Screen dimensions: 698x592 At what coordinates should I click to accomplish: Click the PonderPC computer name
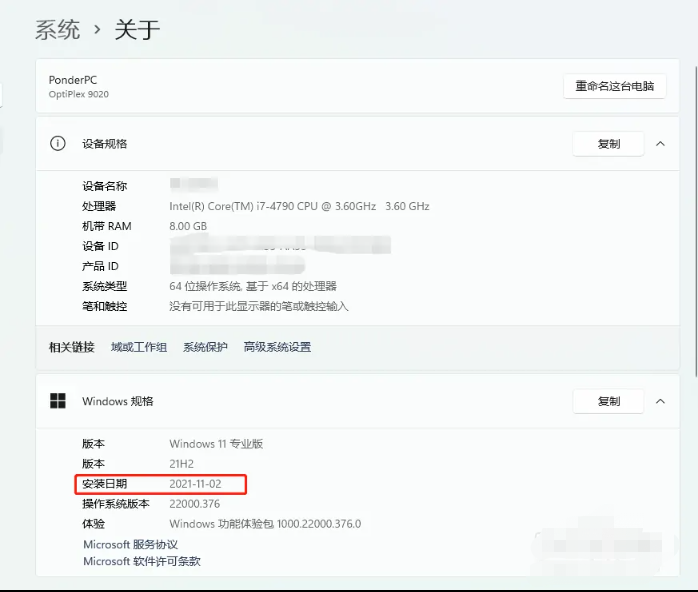tap(73, 80)
